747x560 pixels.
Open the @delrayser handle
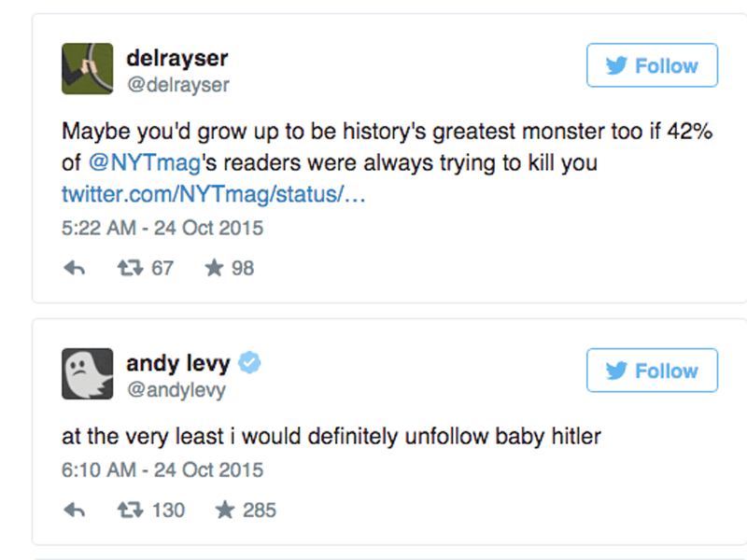(x=177, y=85)
